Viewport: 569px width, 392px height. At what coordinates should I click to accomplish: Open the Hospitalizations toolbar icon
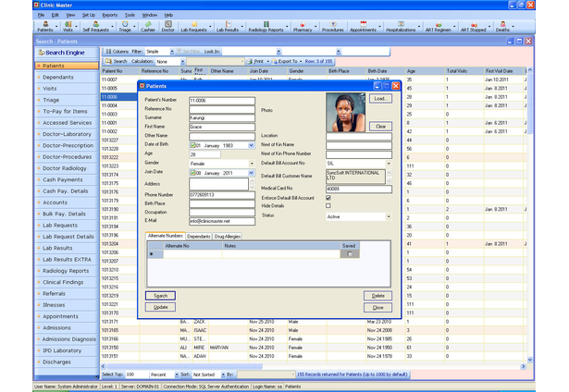pos(401,26)
